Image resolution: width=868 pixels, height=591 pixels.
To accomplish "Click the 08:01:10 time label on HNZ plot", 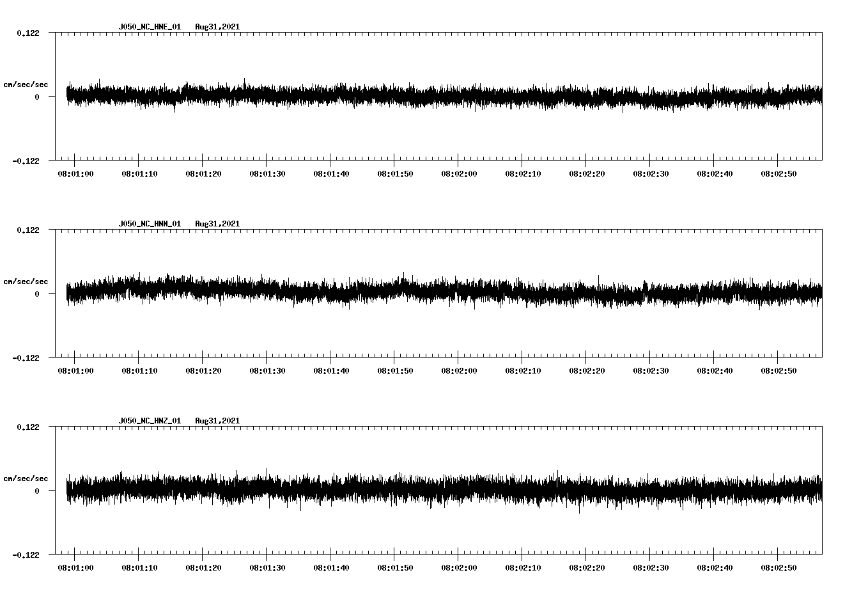I will pyautogui.click(x=139, y=568).
